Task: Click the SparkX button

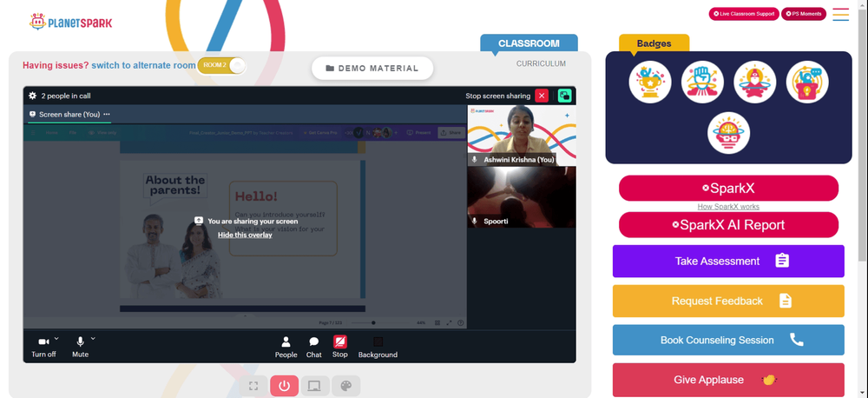Action: click(x=728, y=188)
